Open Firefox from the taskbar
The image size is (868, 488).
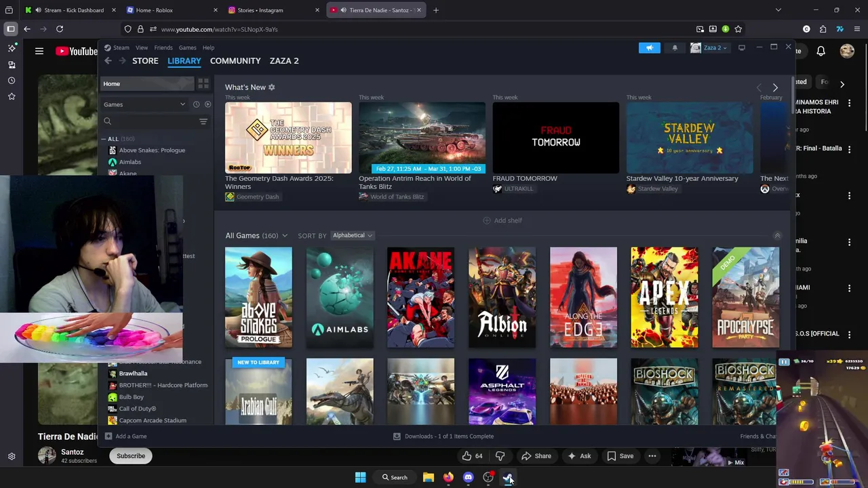(448, 478)
